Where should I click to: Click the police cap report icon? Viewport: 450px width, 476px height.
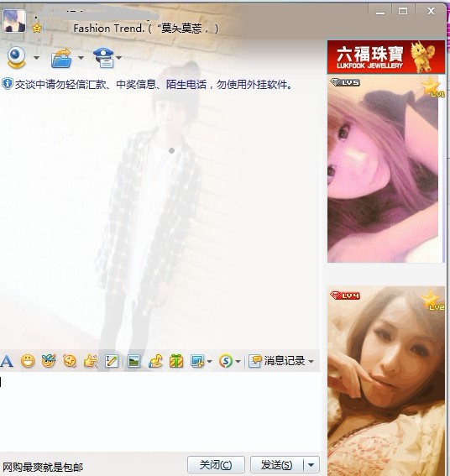coord(104,57)
